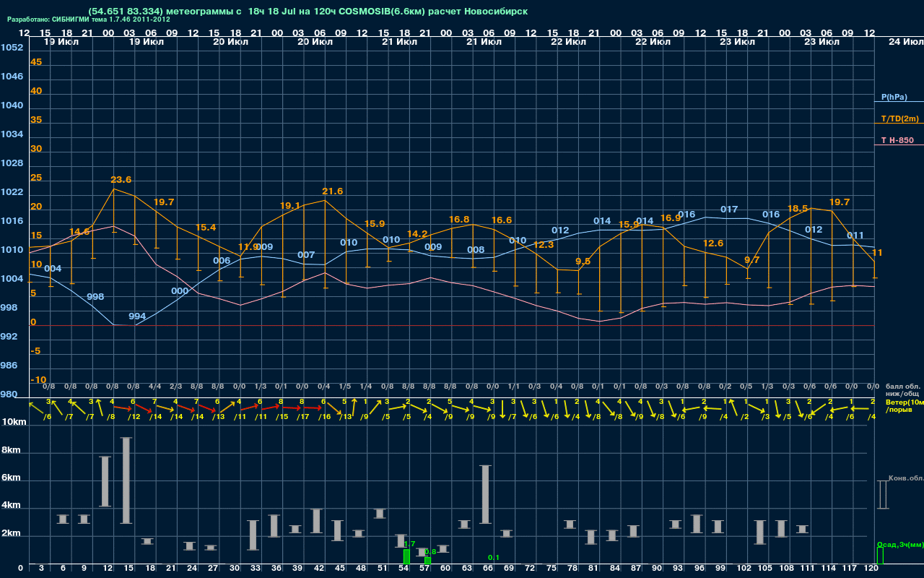This screenshot has width=924, height=578.
Task: Click the 45 temperature axis value
Action: click(x=36, y=62)
